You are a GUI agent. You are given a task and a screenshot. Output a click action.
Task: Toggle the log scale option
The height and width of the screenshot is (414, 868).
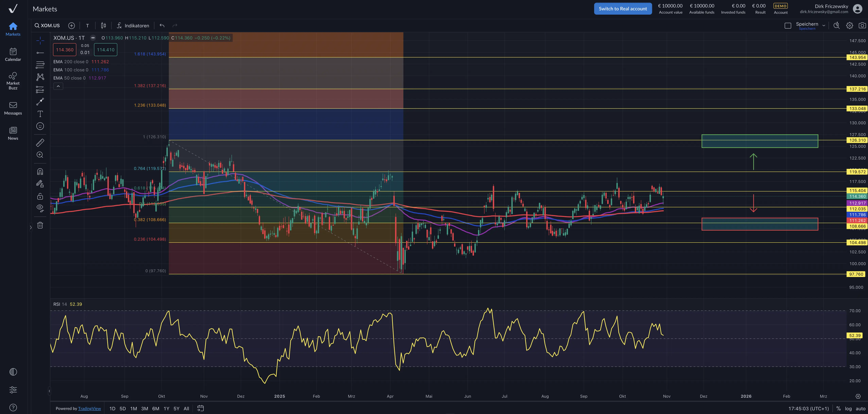848,408
